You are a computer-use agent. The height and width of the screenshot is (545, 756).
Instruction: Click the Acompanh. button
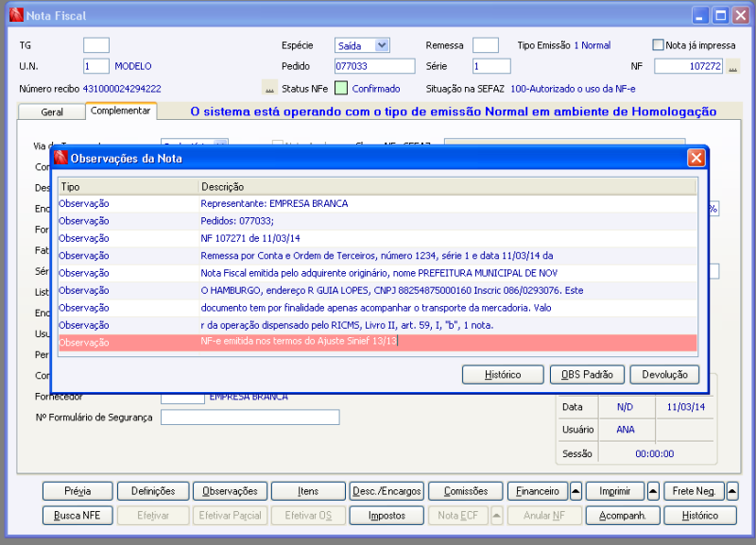pos(623,516)
